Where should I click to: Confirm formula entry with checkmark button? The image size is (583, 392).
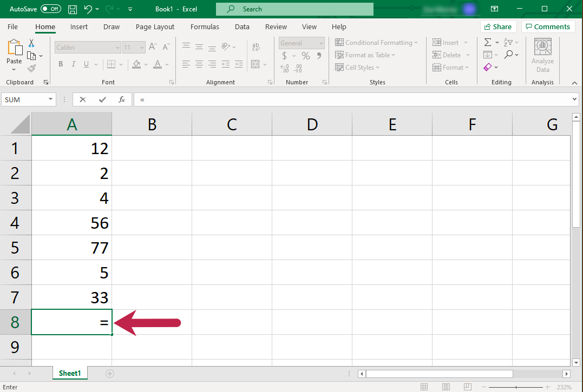102,99
